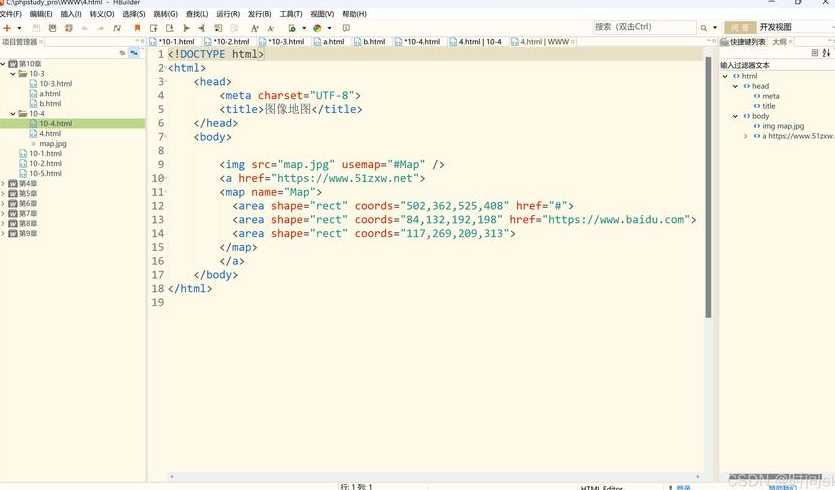Open the 文件(F) menu
The height and width of the screenshot is (490, 835).
(x=11, y=14)
